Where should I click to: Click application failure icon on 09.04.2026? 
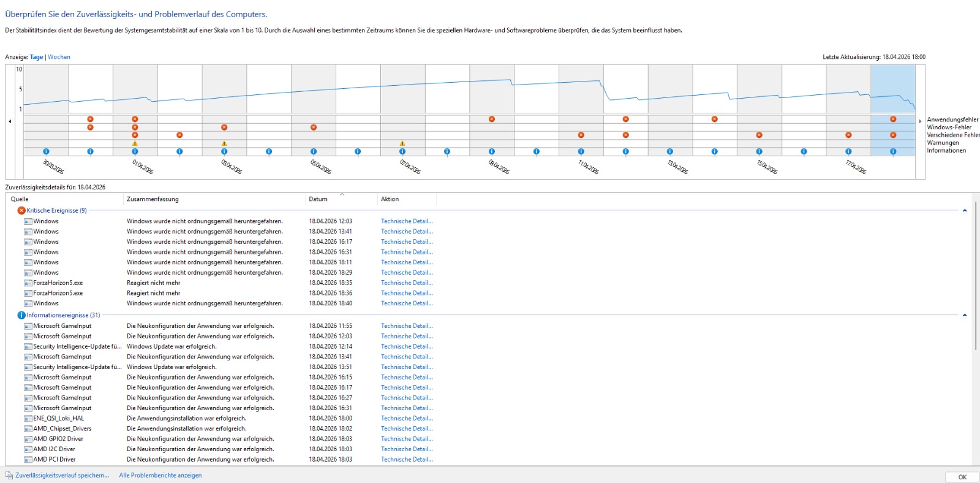point(492,119)
